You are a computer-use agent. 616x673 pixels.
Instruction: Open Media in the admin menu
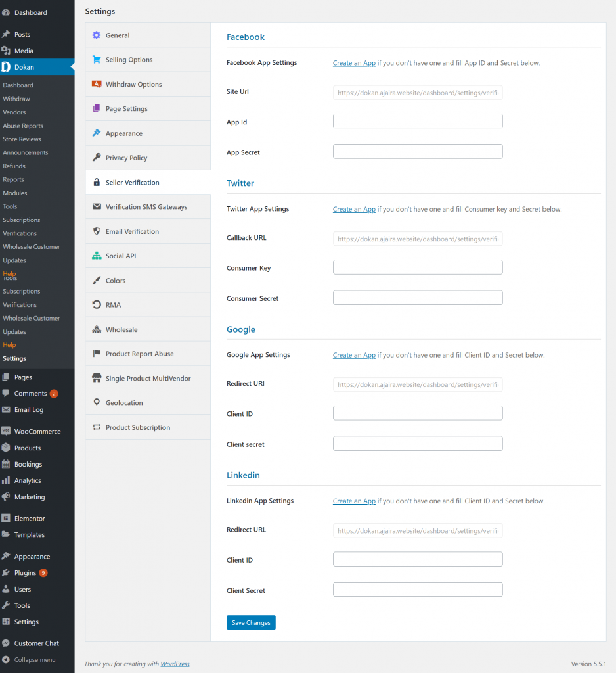[24, 51]
